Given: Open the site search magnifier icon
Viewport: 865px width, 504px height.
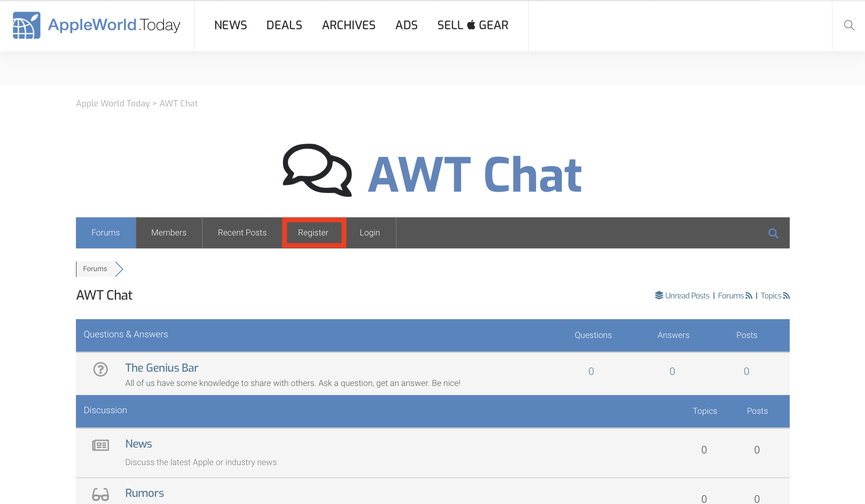Looking at the screenshot, I should (849, 25).
